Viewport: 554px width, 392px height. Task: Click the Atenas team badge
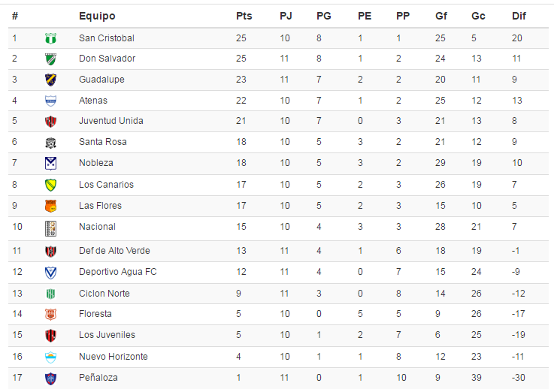[x=51, y=101]
